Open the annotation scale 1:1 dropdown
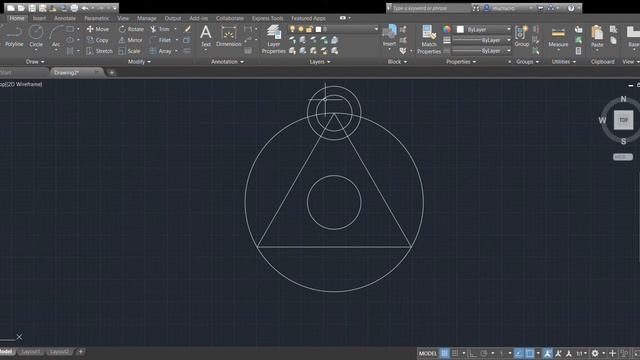This screenshot has height=360, width=640. tap(581, 353)
